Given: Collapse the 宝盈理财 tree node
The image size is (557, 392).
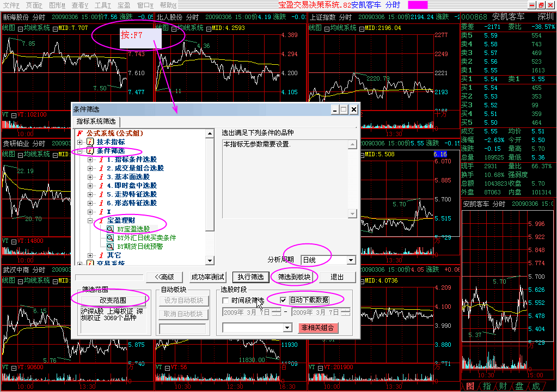Looking at the screenshot, I should click(x=90, y=220).
